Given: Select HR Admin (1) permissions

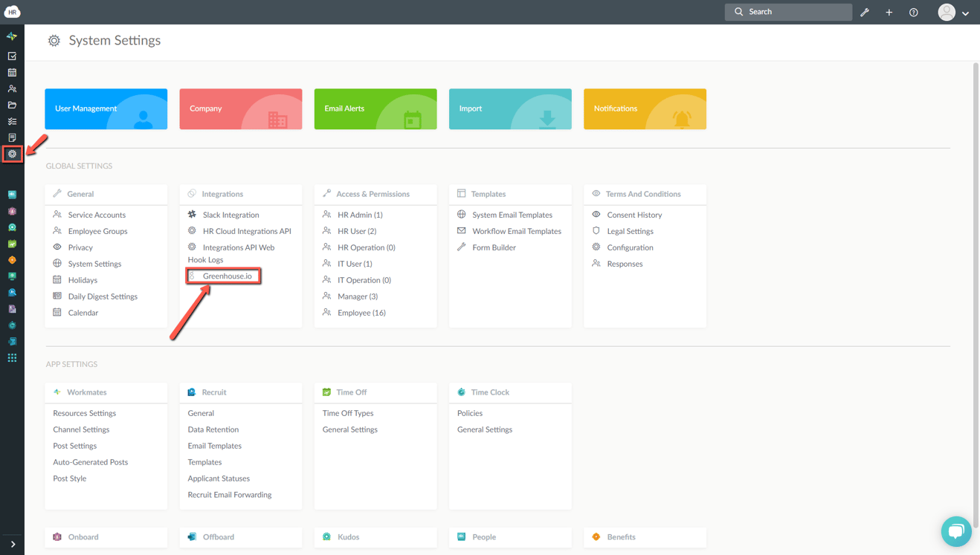Looking at the screenshot, I should click(360, 215).
